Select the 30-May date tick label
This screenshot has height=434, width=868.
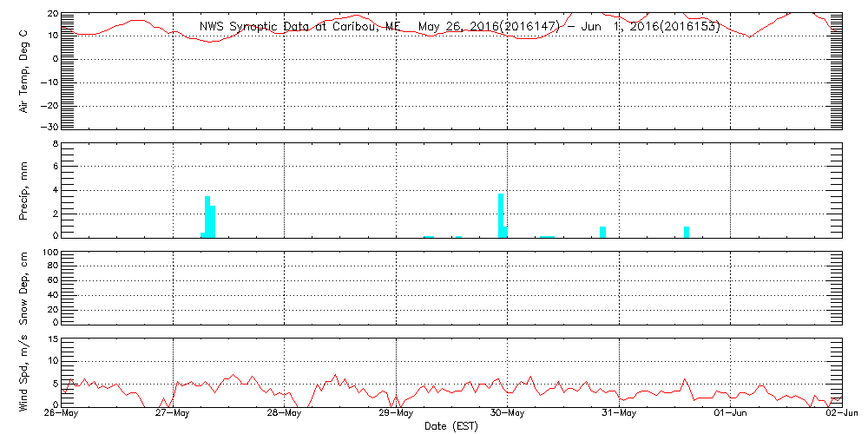point(507,414)
